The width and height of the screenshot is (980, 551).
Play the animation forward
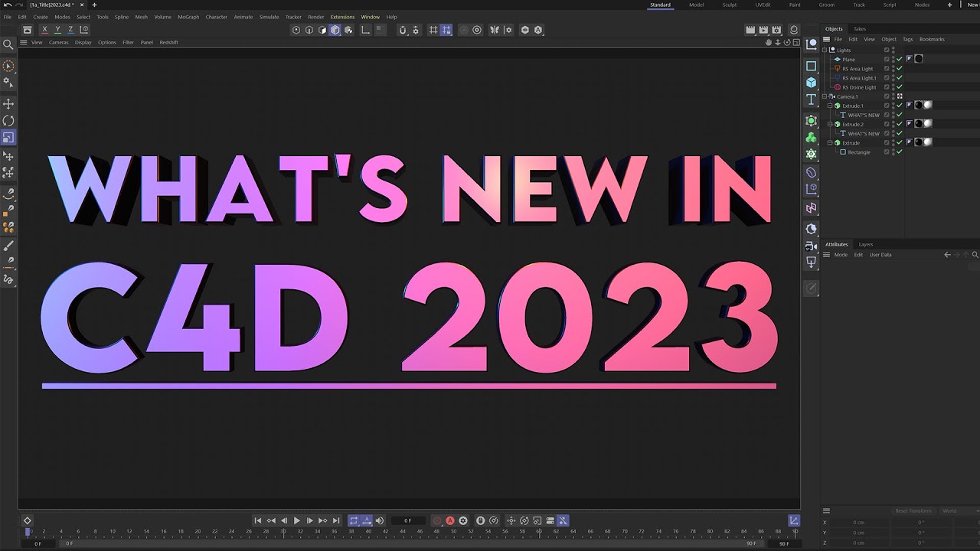297,520
